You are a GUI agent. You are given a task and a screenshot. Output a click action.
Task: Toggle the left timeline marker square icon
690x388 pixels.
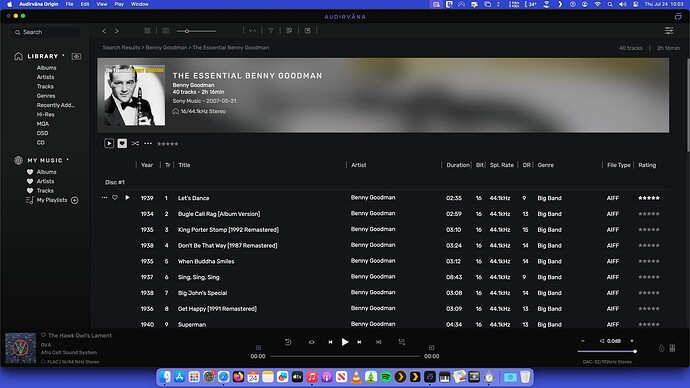pos(258,348)
